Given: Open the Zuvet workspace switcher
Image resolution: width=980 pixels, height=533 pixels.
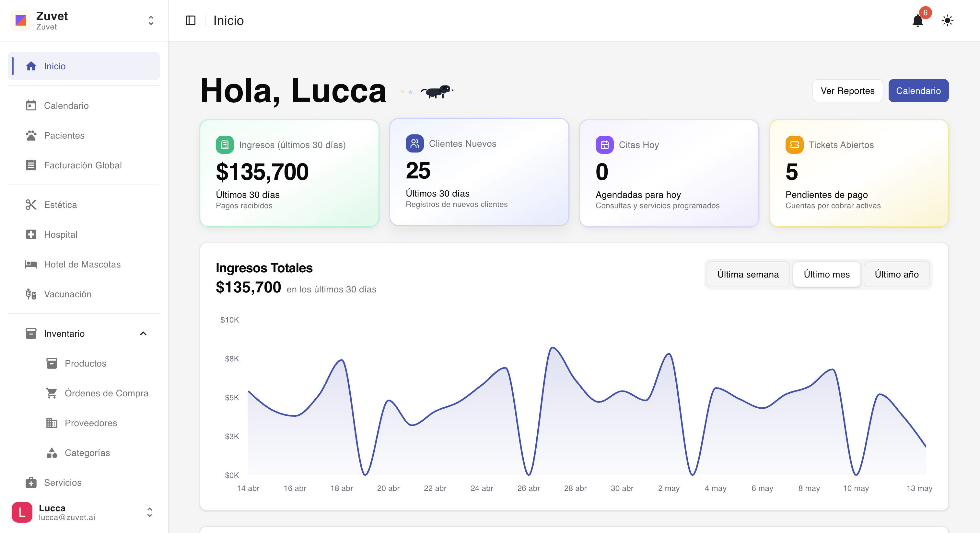Looking at the screenshot, I should tap(84, 20).
